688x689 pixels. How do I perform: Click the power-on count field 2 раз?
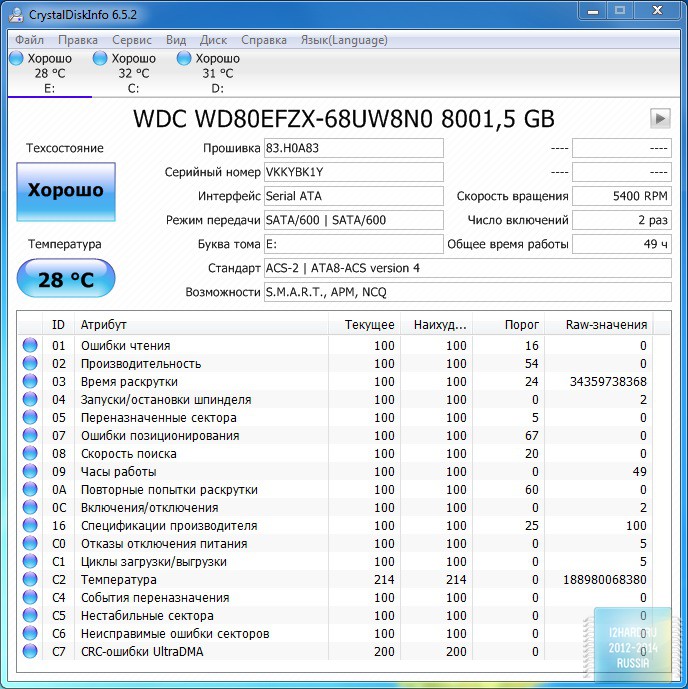[622, 220]
